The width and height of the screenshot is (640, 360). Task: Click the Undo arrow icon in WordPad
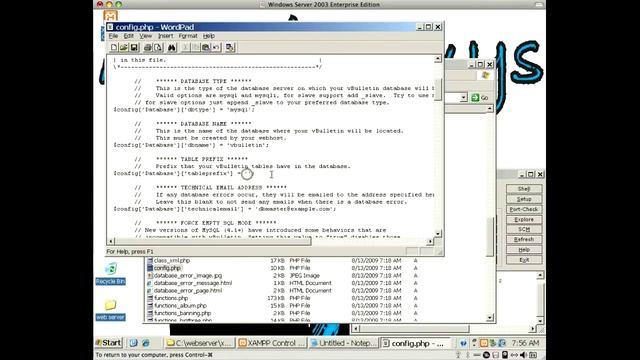click(x=216, y=47)
